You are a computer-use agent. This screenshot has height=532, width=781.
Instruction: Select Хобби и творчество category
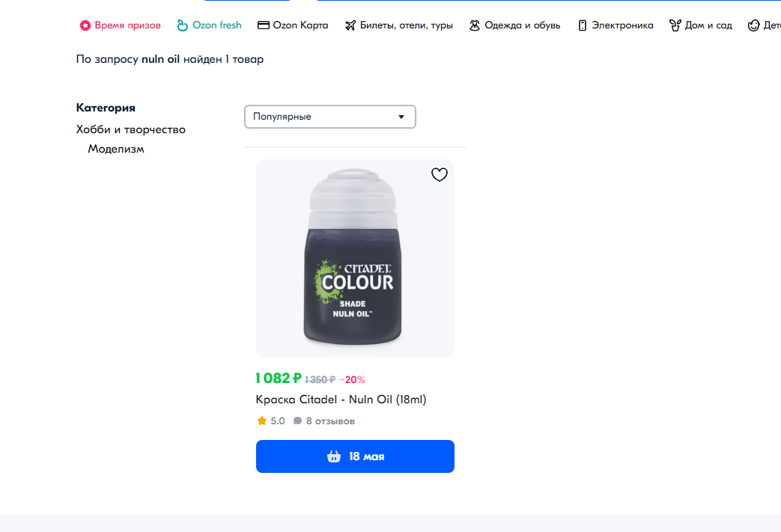pyautogui.click(x=130, y=129)
